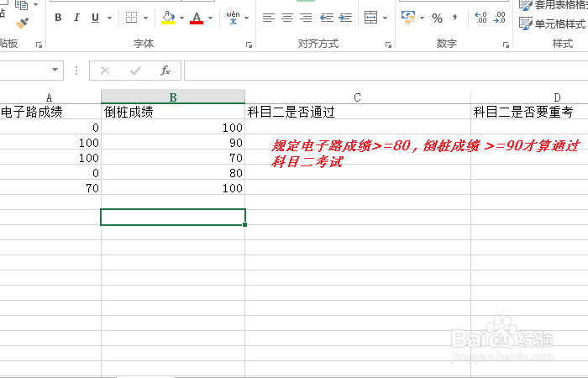
Task: Apply red font color
Action: 197,18
